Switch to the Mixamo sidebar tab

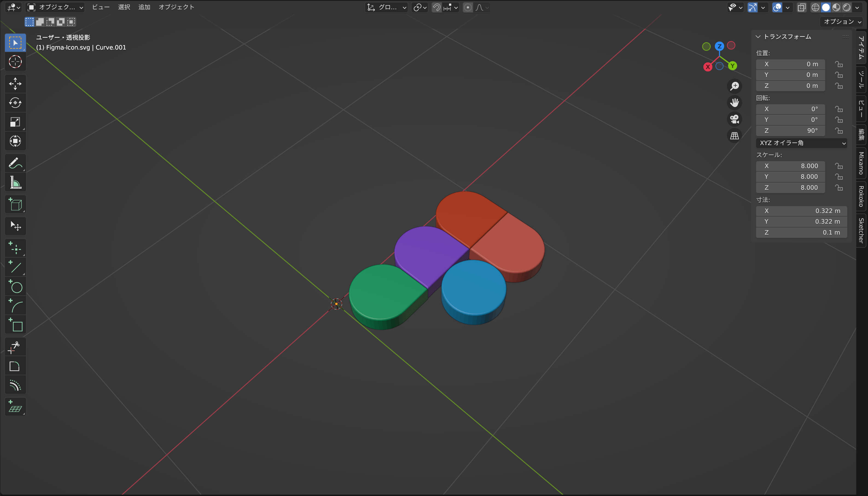point(861,163)
